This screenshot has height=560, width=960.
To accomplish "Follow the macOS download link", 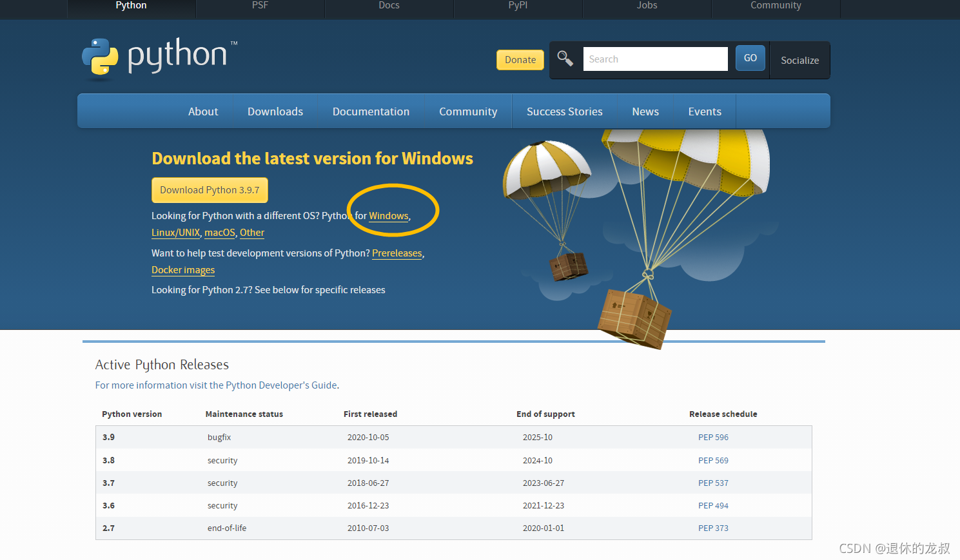I will click(x=220, y=233).
